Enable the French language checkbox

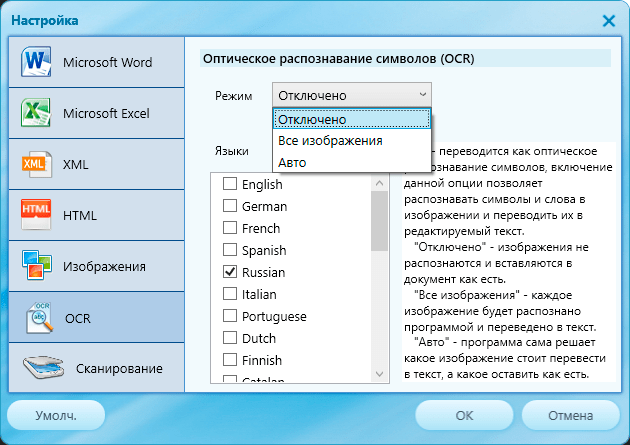coord(230,227)
